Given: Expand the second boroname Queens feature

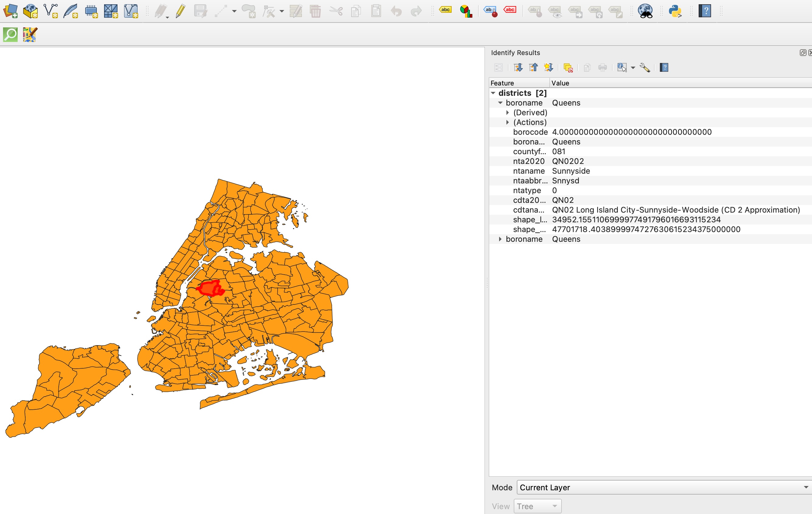Looking at the screenshot, I should coord(500,239).
